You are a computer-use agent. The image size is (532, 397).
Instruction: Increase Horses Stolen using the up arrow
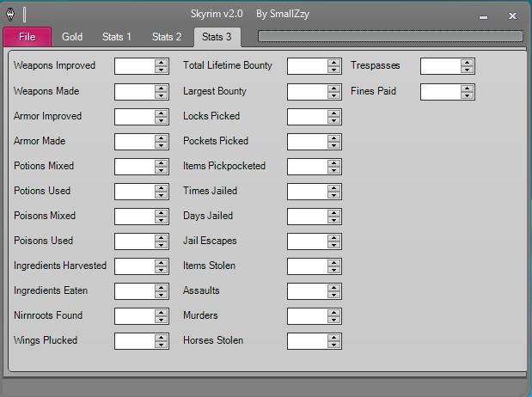coord(334,338)
